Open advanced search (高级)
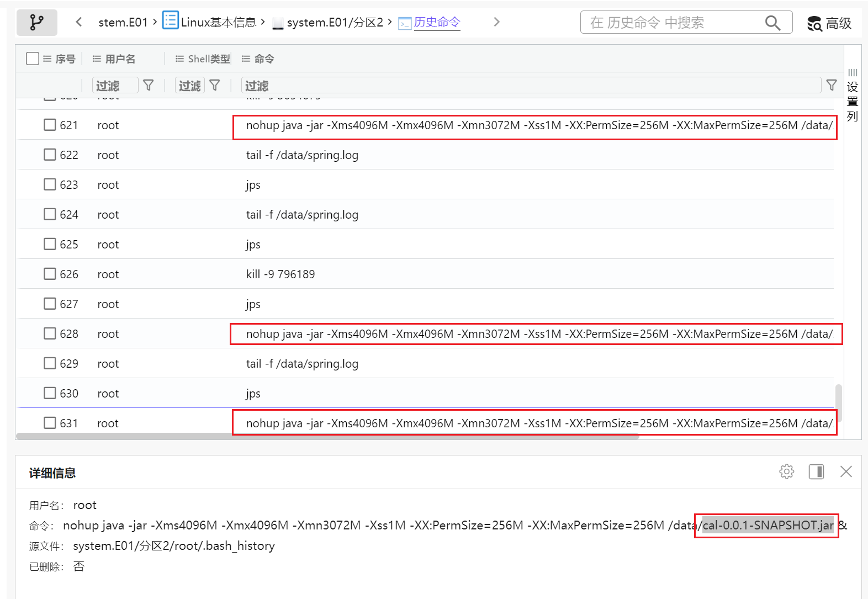Screen dimensions: 868x599 click(829, 23)
